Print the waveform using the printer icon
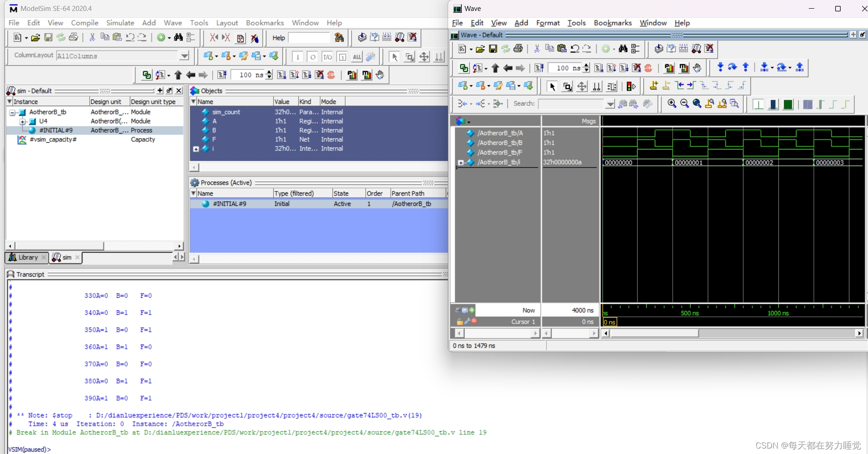Screen dimensions: 868x454 click(518, 49)
